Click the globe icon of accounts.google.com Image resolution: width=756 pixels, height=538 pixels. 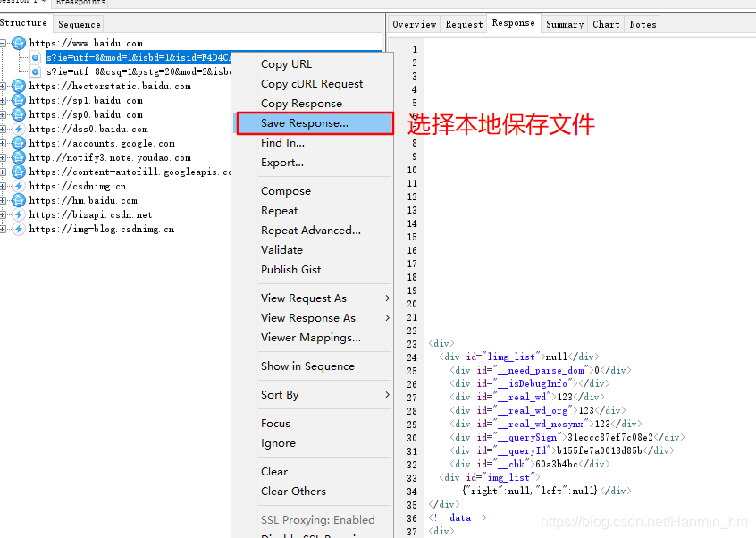(x=19, y=143)
